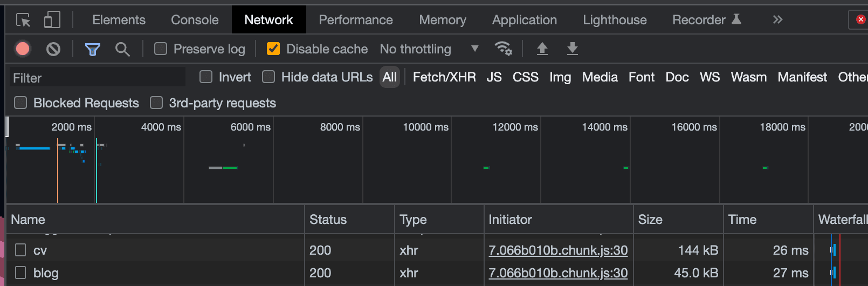Sort requests by Size column header
The image size is (868, 286).
pyautogui.click(x=650, y=220)
